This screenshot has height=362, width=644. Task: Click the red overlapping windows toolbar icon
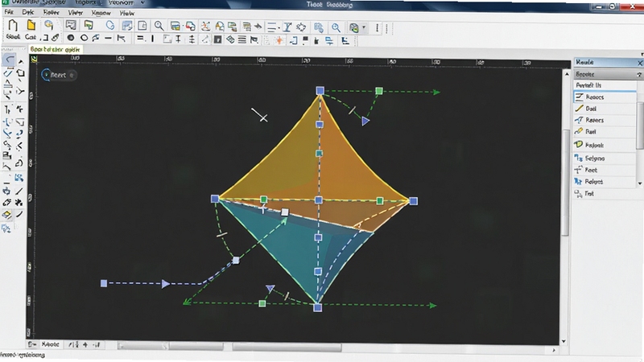tap(190, 27)
